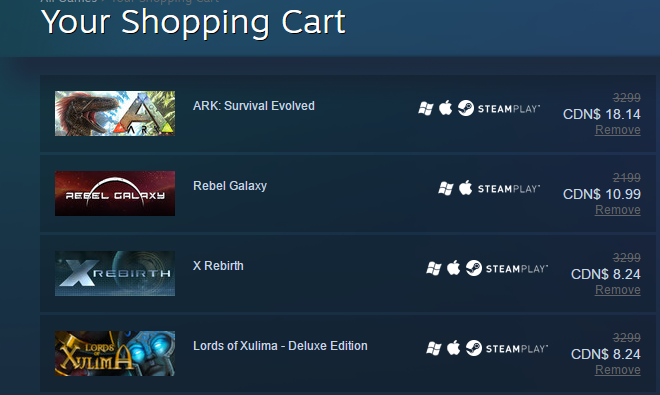Click Windows icon in ARK: Survival Evolved row
Viewport: 660px width, 395px height.
click(x=426, y=108)
